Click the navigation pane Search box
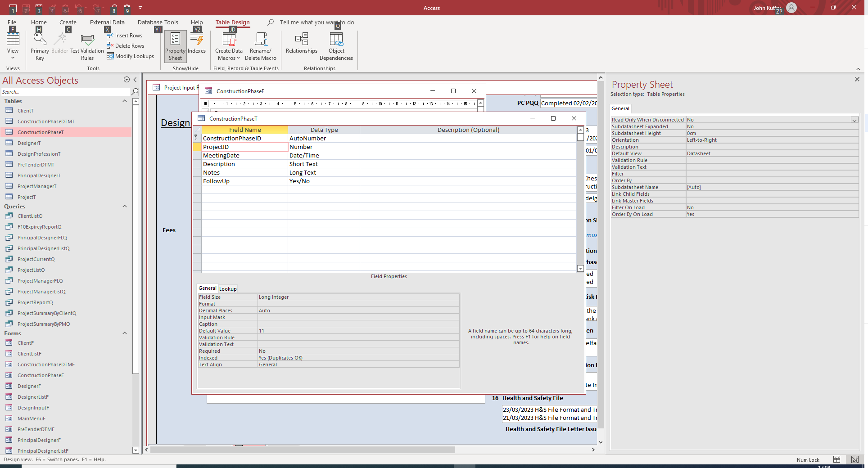Image resolution: width=868 pixels, height=468 pixels. [66, 92]
